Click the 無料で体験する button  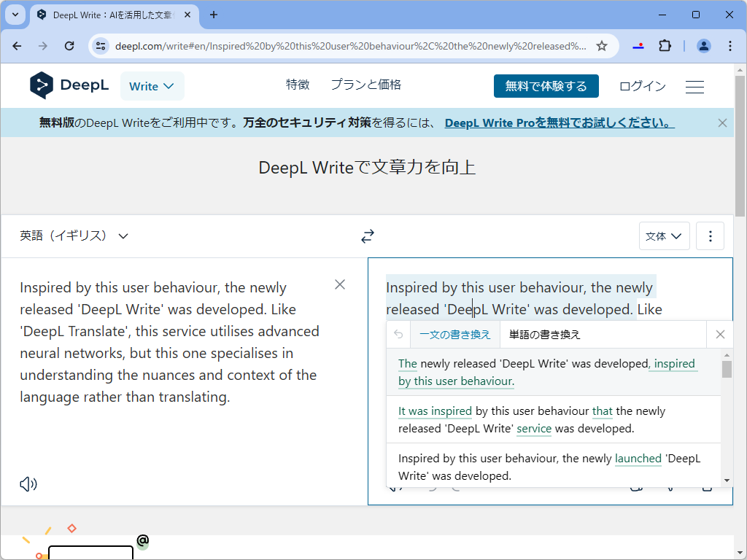[x=546, y=85]
